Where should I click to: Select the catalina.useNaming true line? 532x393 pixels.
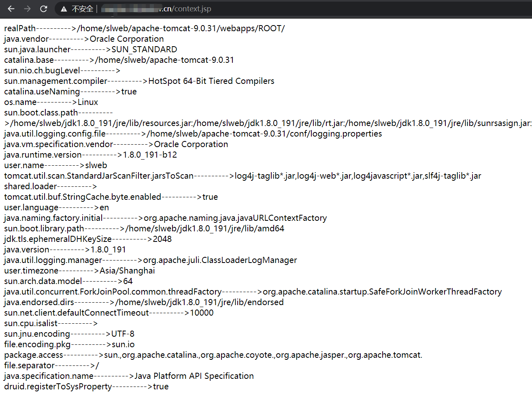click(70, 92)
